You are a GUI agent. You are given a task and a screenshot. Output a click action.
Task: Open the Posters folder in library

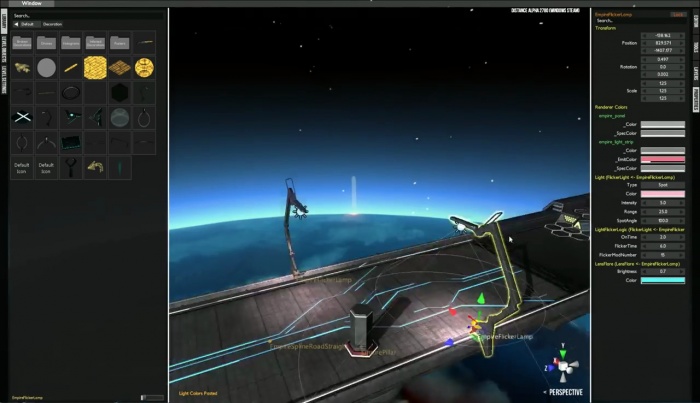tap(120, 43)
